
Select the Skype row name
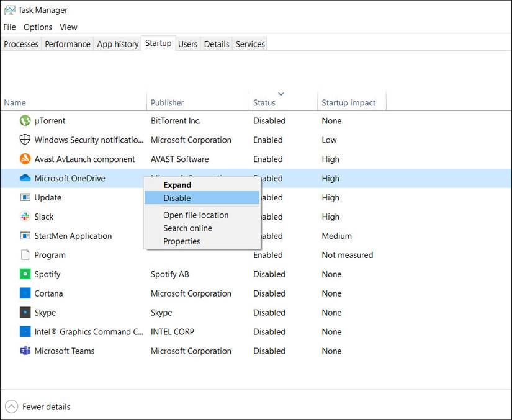point(45,313)
